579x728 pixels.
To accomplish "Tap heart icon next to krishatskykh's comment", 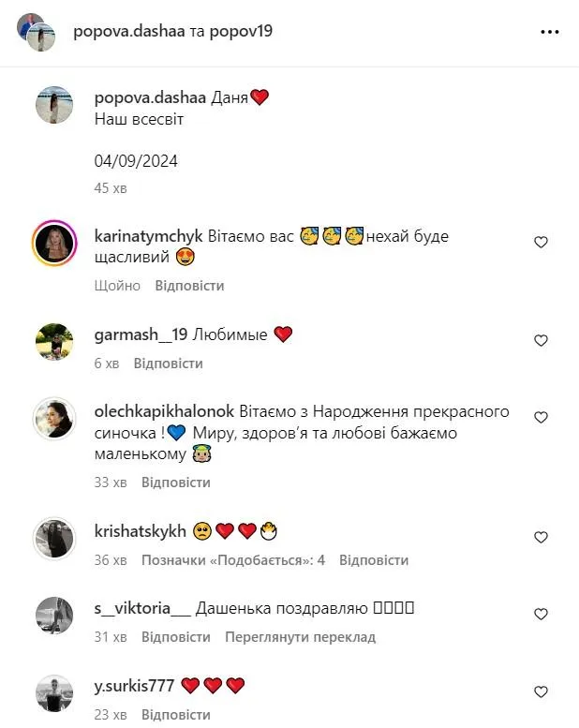I will 541,537.
